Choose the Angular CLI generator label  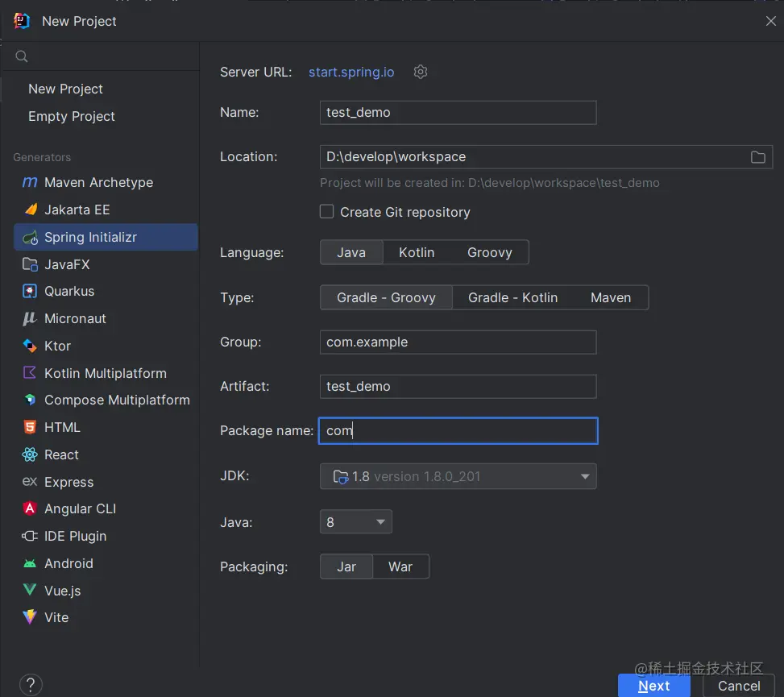click(80, 508)
